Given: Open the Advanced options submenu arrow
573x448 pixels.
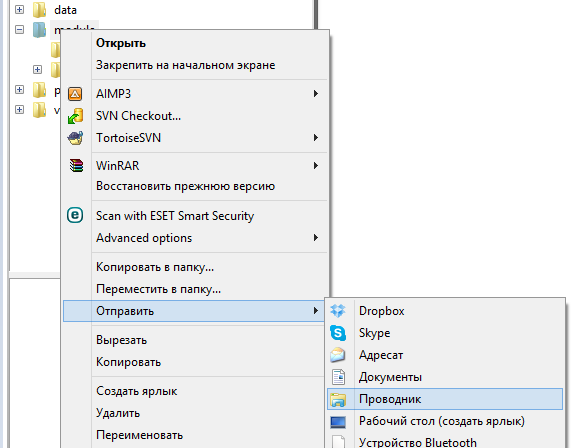Looking at the screenshot, I should coord(316,238).
